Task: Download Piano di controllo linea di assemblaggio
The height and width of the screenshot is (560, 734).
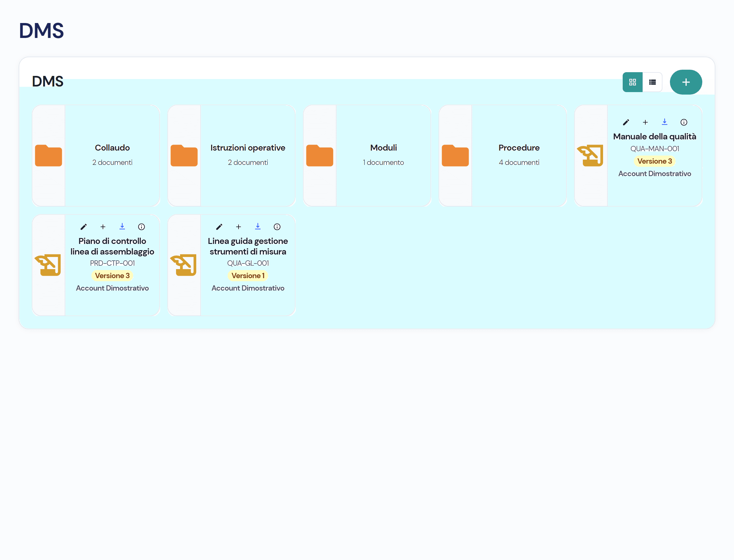Action: [122, 227]
